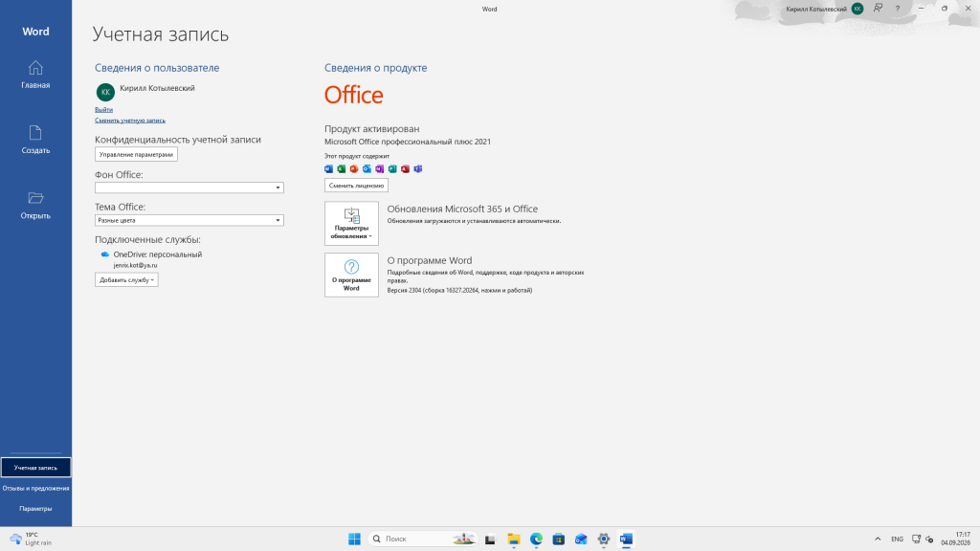The width and height of the screenshot is (980, 551).
Task: Click the Outlook icon in product list
Action: tap(367, 169)
